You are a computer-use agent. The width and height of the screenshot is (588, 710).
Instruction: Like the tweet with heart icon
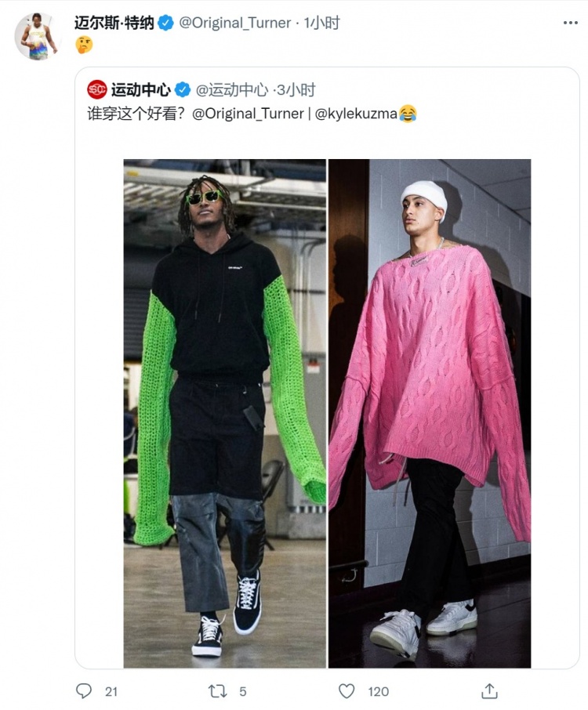coord(347,691)
